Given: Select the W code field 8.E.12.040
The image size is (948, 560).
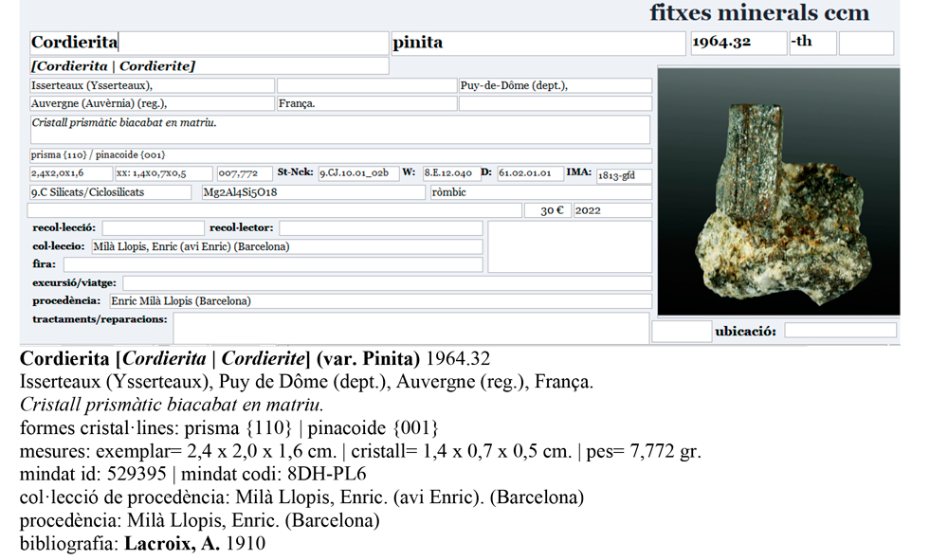Looking at the screenshot, I should (x=451, y=173).
